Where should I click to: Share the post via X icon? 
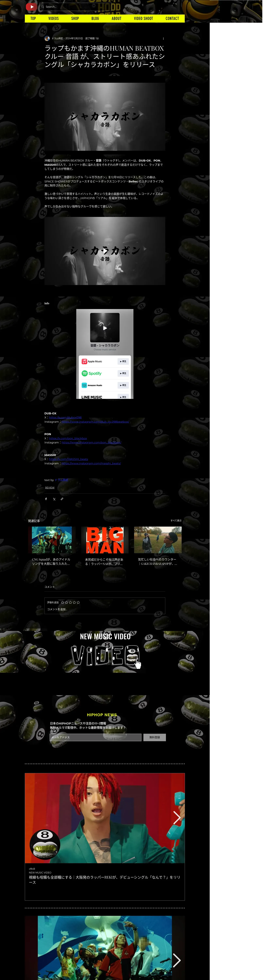(54, 499)
